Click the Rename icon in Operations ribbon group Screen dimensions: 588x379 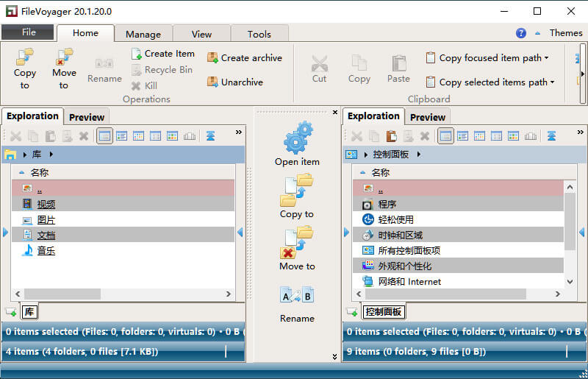[104, 63]
